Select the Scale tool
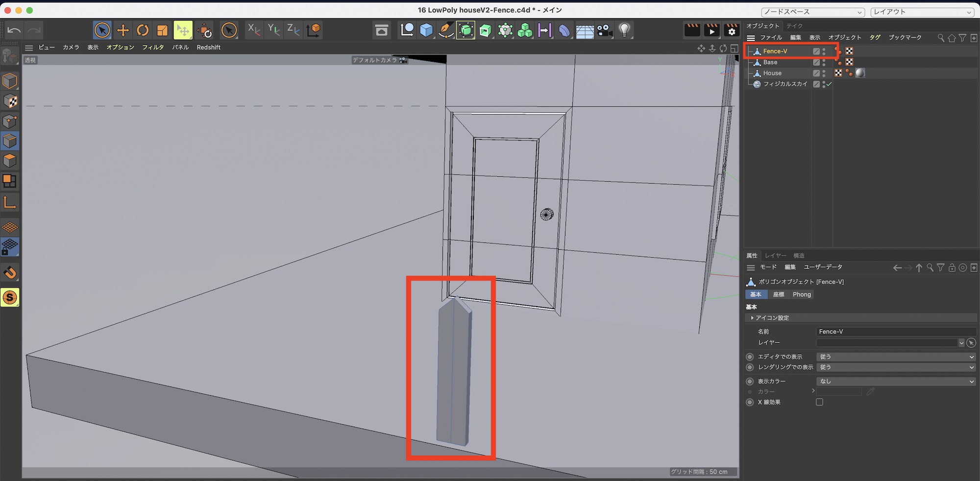The image size is (980, 481). [x=162, y=30]
